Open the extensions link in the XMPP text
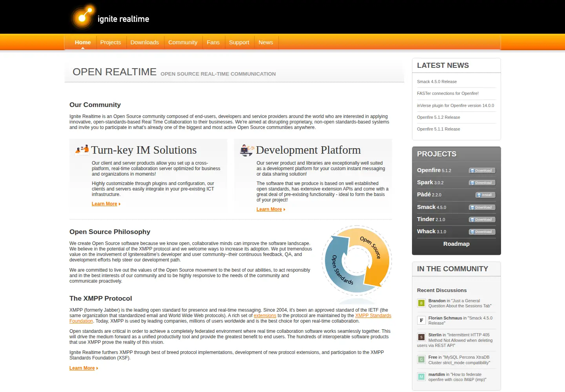The image size is (565, 392). (x=265, y=316)
